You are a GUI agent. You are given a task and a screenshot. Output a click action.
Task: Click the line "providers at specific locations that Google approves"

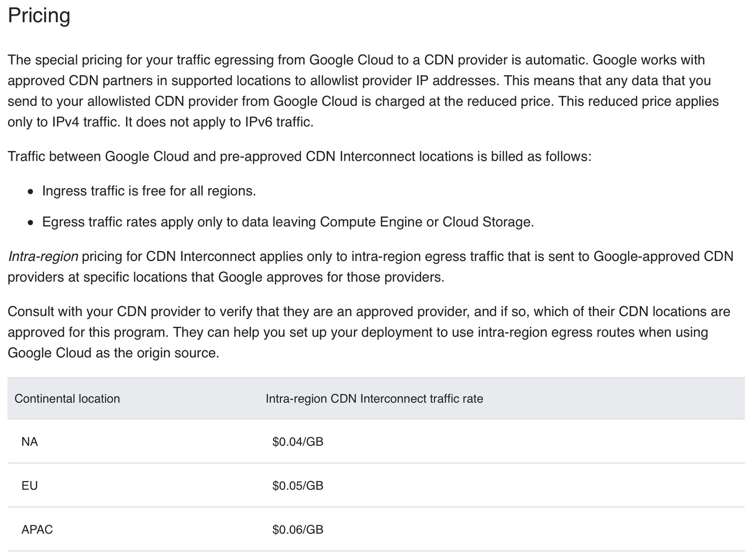point(226,277)
